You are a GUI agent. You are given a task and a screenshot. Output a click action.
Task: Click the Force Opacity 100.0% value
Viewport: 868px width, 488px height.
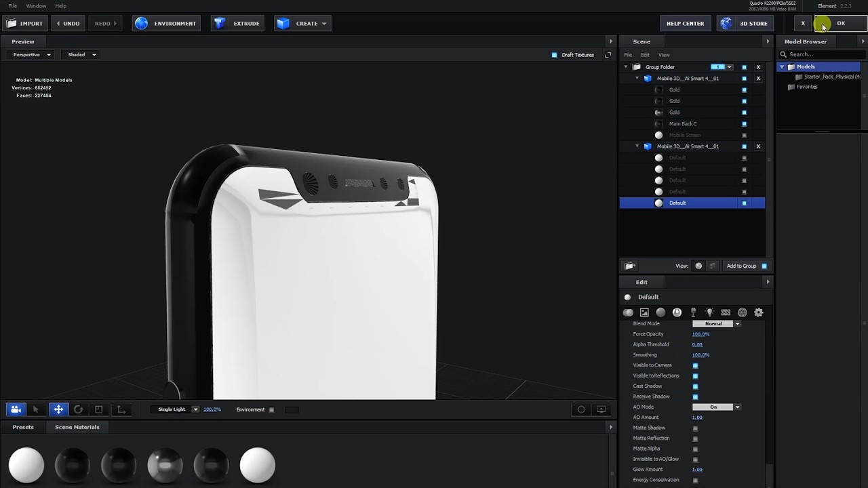(x=701, y=334)
